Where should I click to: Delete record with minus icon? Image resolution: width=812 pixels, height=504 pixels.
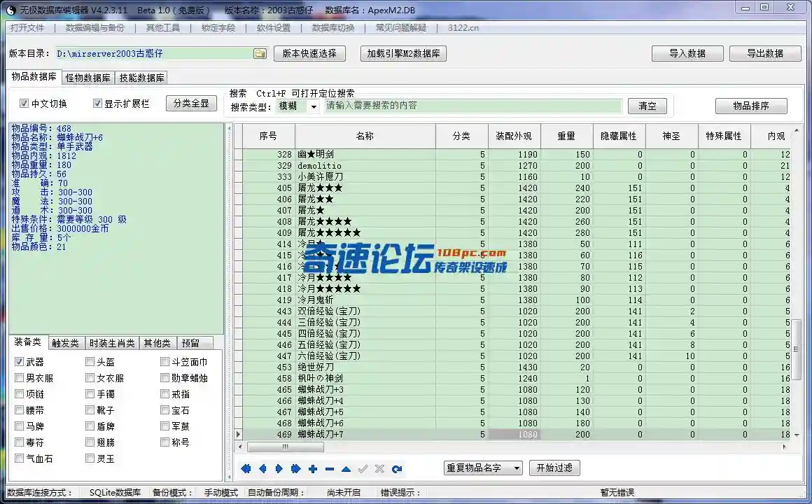point(330,469)
